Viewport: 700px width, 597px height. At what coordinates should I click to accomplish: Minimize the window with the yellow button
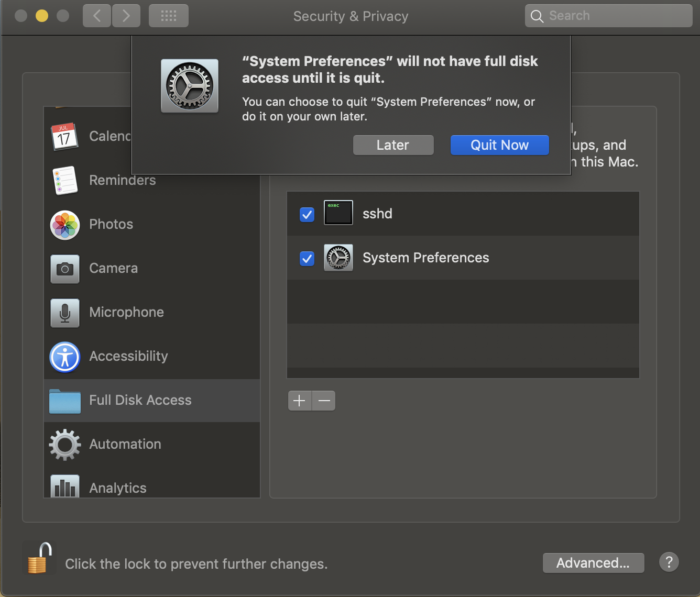click(42, 16)
